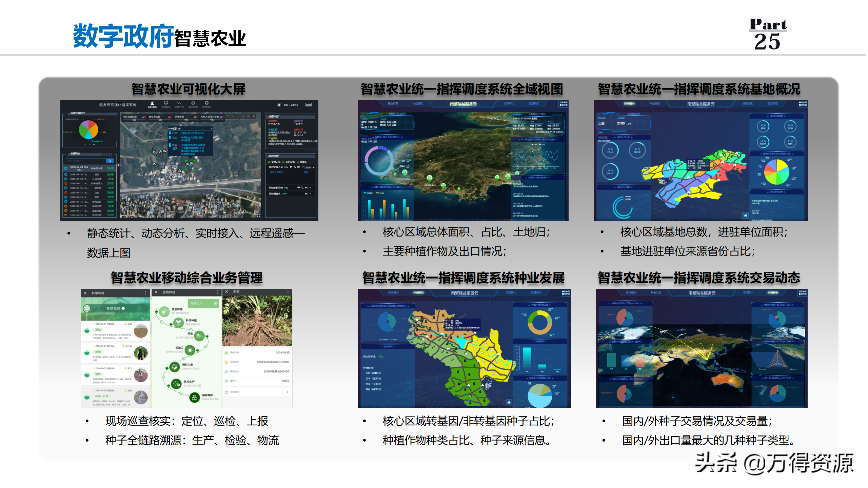Open the 视频监控 monitor icon
Image resolution: width=868 pixels, height=488 pixels.
coord(166,103)
